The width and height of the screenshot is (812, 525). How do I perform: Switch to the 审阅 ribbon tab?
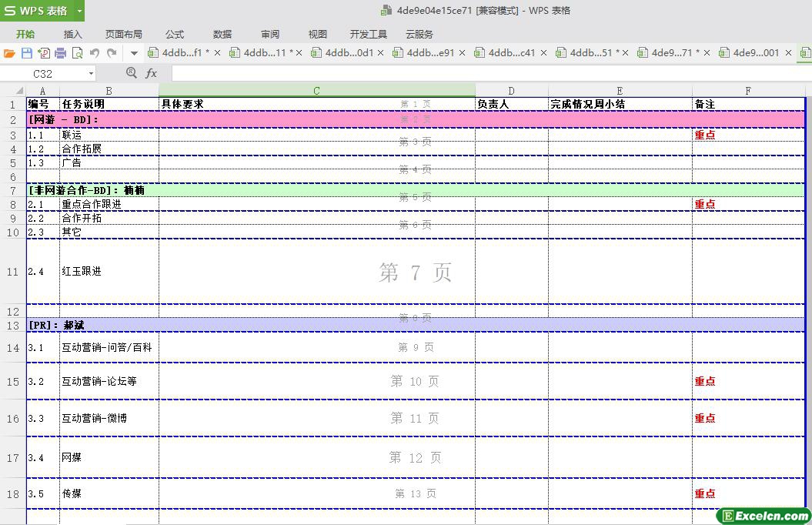click(x=270, y=34)
